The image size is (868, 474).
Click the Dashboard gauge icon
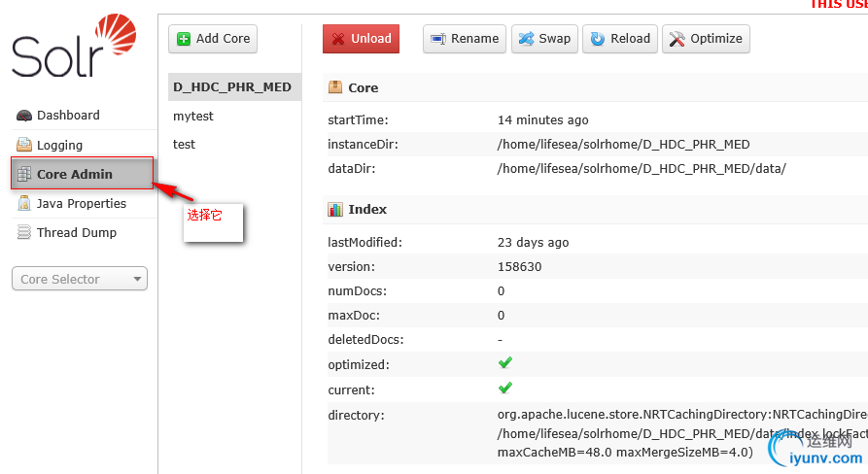[x=23, y=116]
